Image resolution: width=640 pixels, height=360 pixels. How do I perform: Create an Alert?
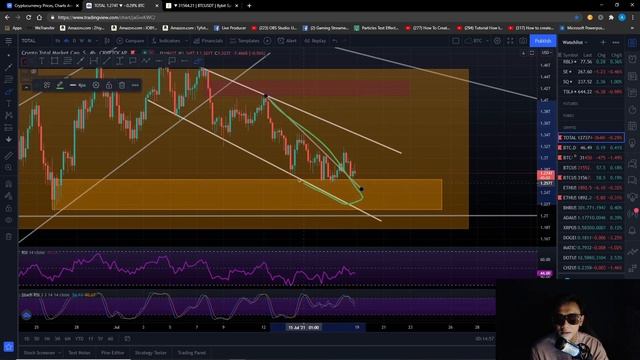(x=287, y=41)
